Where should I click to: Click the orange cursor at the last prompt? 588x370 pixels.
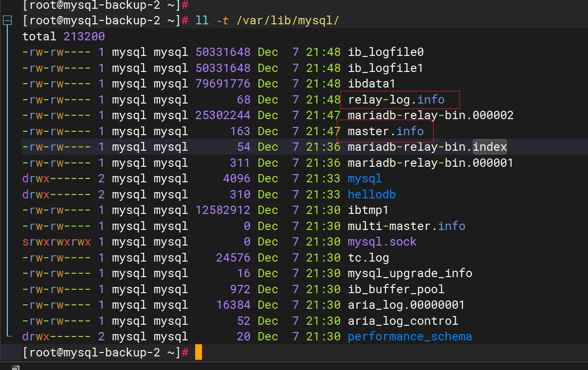199,352
